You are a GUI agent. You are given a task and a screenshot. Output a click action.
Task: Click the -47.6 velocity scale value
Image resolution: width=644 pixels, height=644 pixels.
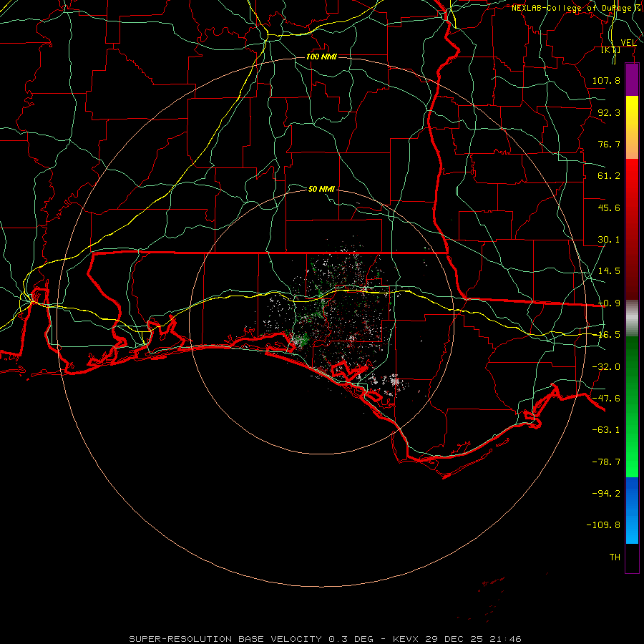[x=606, y=399]
